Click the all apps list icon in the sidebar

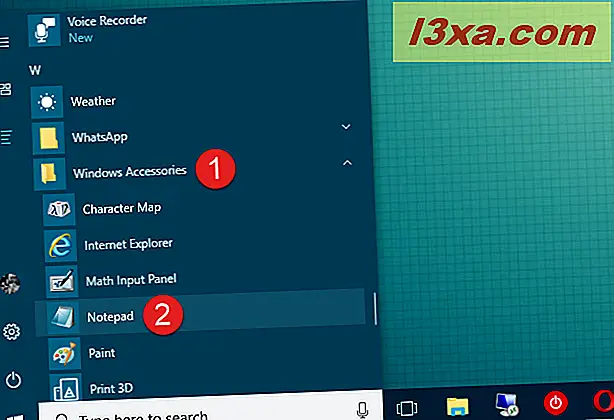[x=6, y=137]
